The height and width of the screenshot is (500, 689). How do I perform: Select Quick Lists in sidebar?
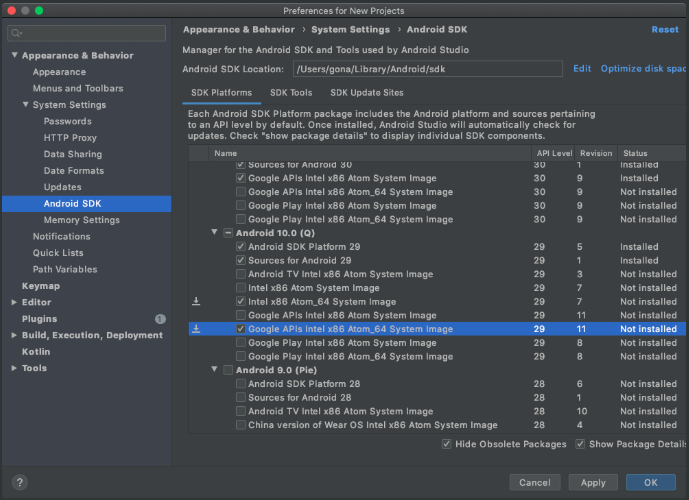point(58,253)
